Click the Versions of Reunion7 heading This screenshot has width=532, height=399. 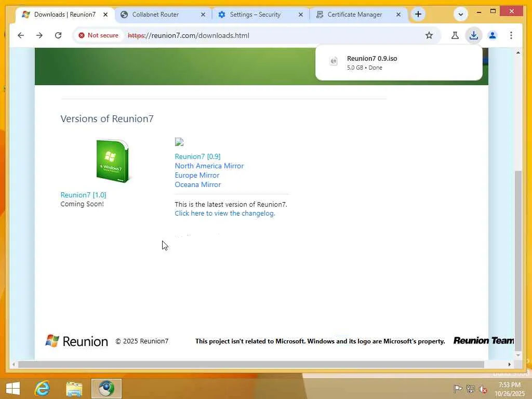pos(107,118)
